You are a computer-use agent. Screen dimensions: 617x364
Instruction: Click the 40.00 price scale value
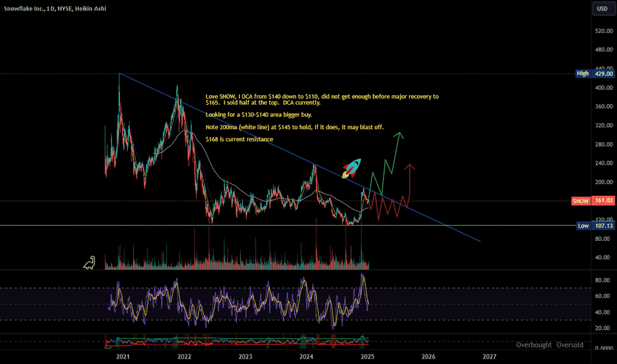tap(604, 257)
